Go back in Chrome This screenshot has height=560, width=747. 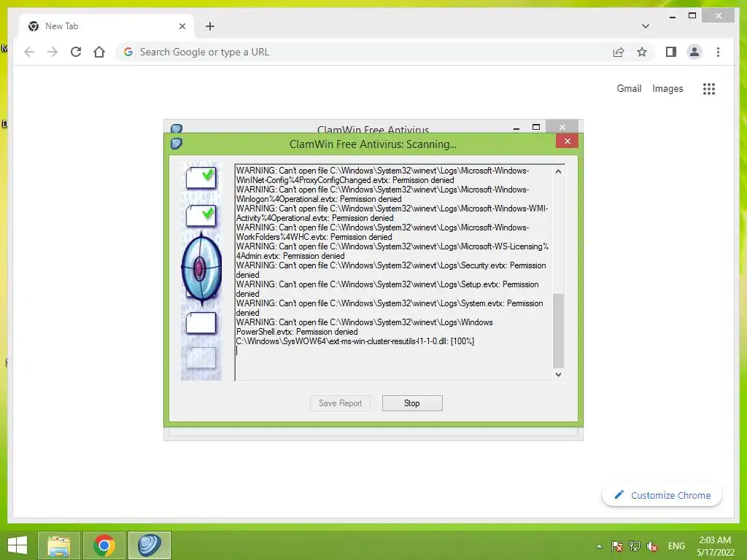pos(29,52)
